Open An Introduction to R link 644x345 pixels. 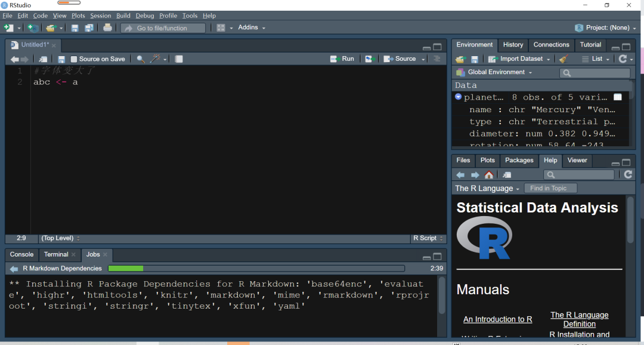click(x=498, y=319)
